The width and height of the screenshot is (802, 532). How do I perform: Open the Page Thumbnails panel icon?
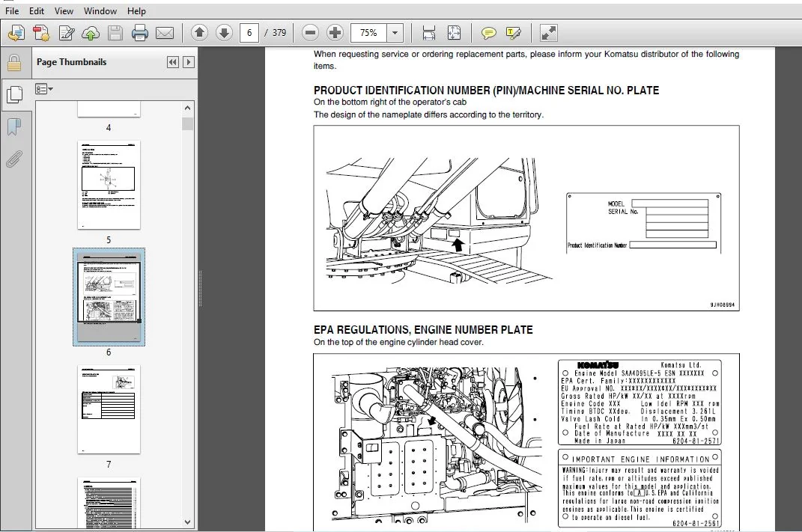point(15,94)
